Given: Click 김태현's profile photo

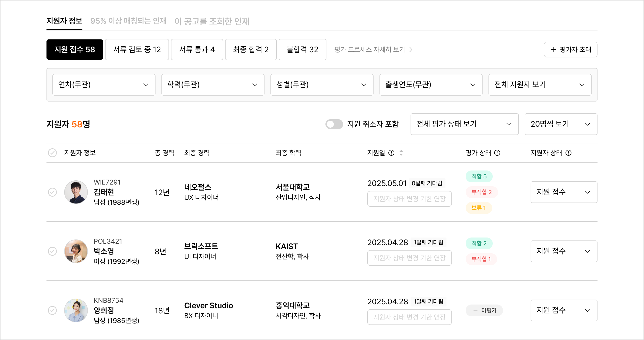Looking at the screenshot, I should [x=76, y=192].
